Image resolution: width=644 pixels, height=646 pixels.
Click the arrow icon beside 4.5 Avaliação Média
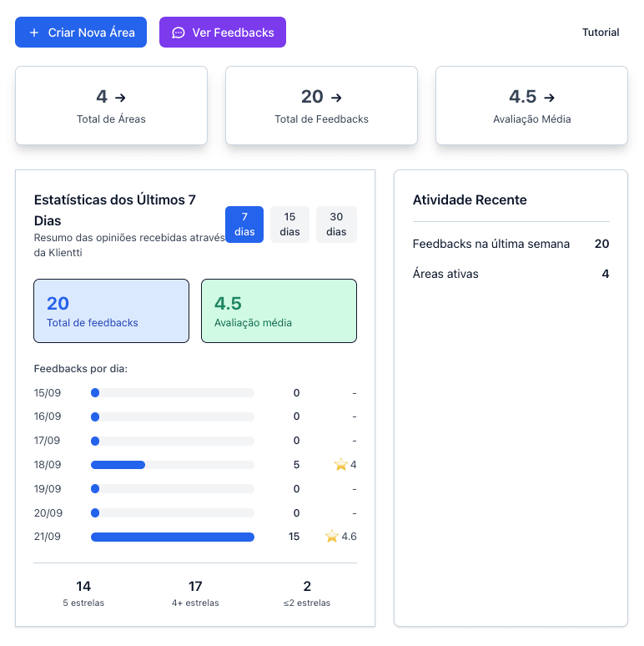pos(549,98)
